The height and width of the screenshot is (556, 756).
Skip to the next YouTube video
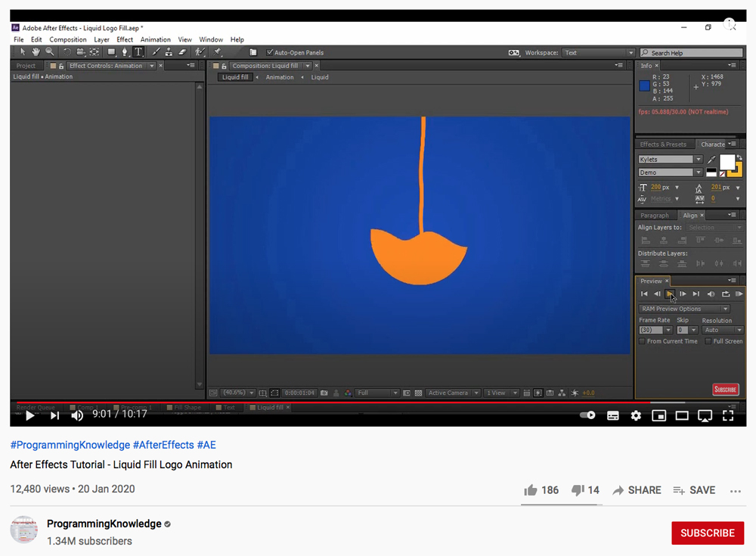55,415
